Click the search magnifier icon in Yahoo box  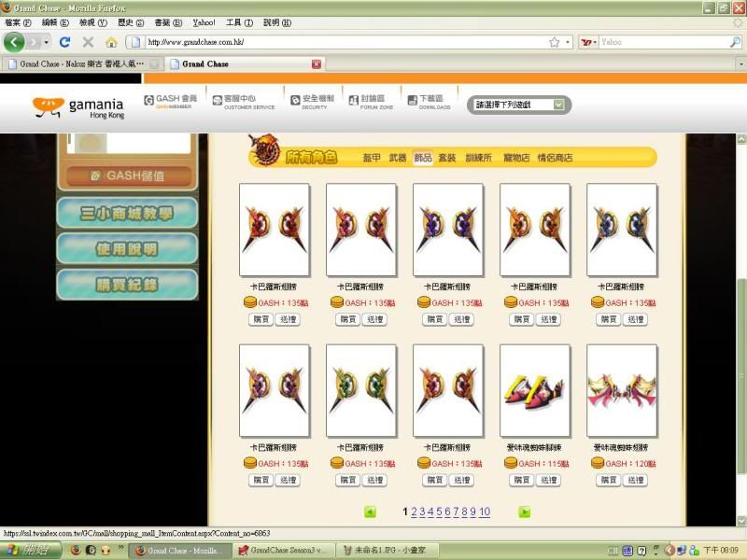735,42
